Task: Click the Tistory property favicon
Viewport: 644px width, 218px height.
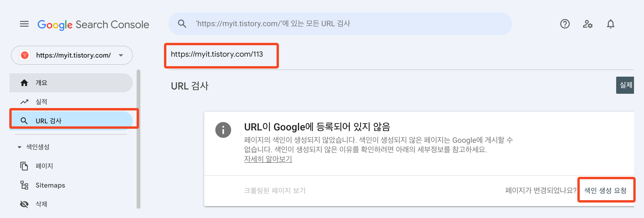Action: pos(25,55)
